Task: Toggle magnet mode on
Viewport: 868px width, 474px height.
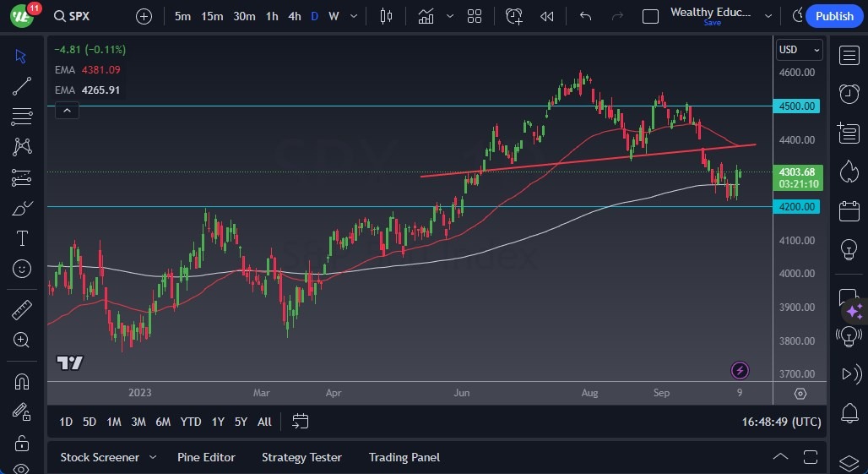Action: click(x=22, y=382)
